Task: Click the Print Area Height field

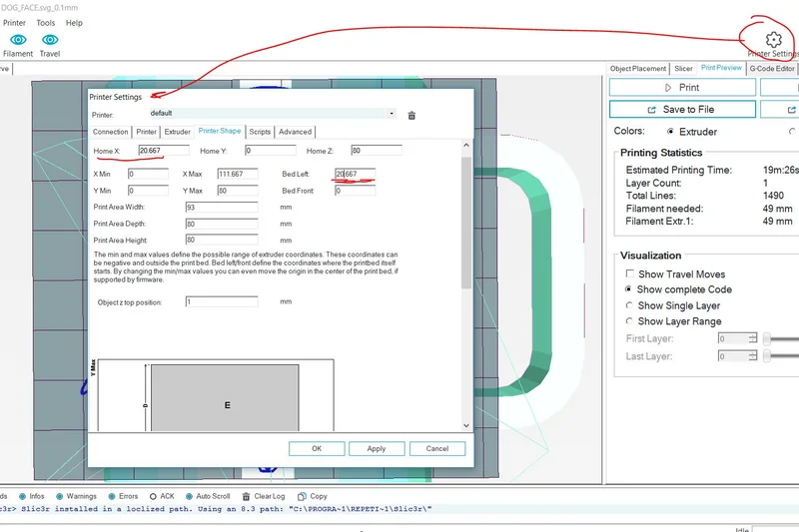Action: click(x=222, y=240)
